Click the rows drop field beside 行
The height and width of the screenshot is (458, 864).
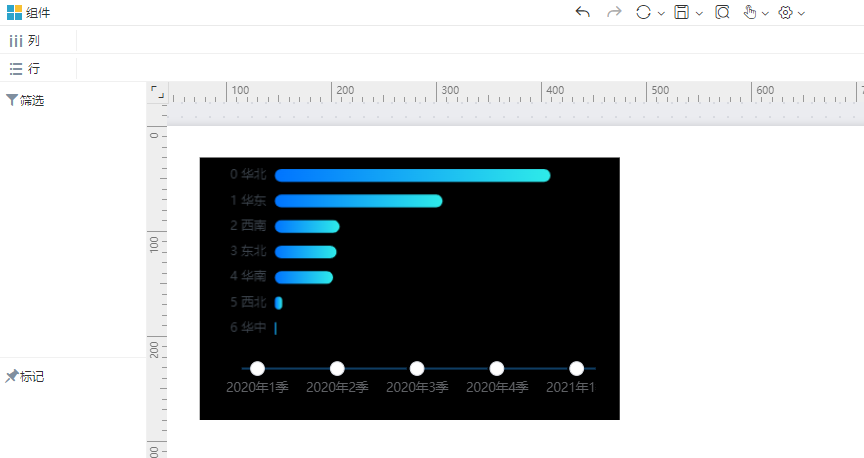coord(470,69)
